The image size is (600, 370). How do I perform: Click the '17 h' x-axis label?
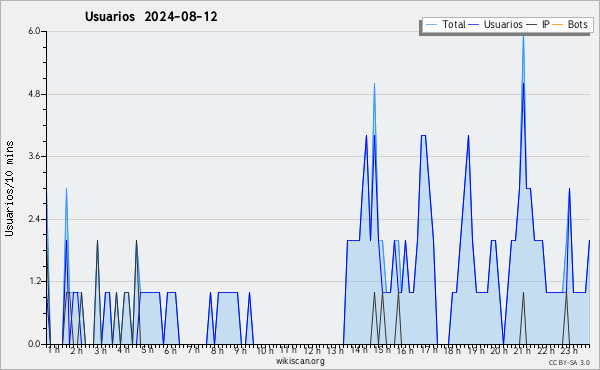point(429,350)
